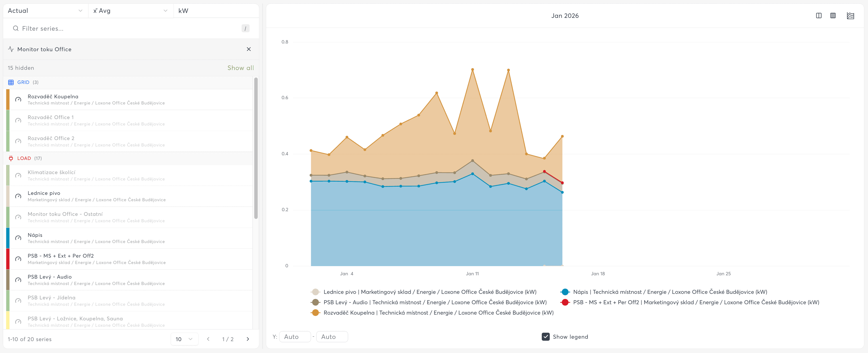Click PSB - MS + Ext + Per Off2 legend entry
868x353 pixels.
pos(690,302)
